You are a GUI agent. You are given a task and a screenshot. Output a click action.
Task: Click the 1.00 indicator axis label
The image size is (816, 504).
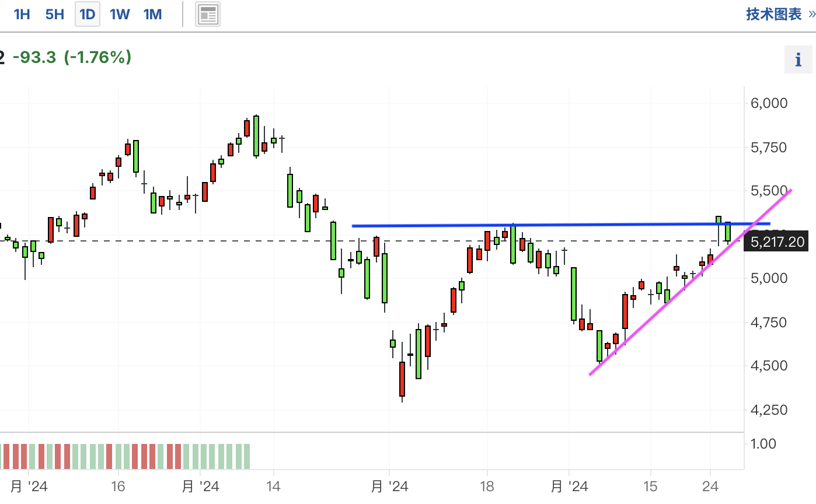pyautogui.click(x=763, y=444)
